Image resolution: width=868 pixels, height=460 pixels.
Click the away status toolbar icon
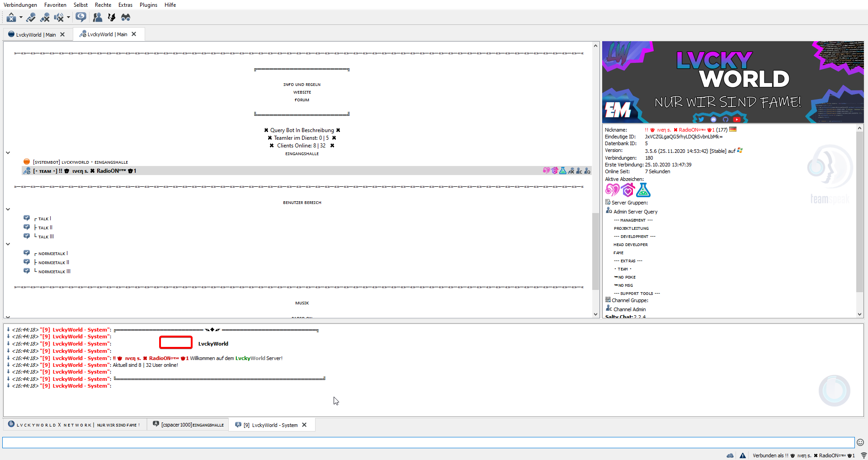81,17
